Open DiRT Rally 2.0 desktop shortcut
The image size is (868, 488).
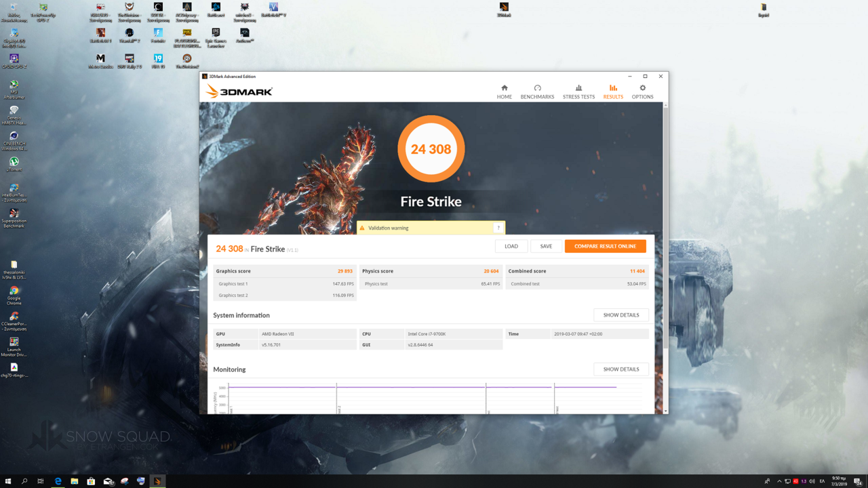click(130, 61)
